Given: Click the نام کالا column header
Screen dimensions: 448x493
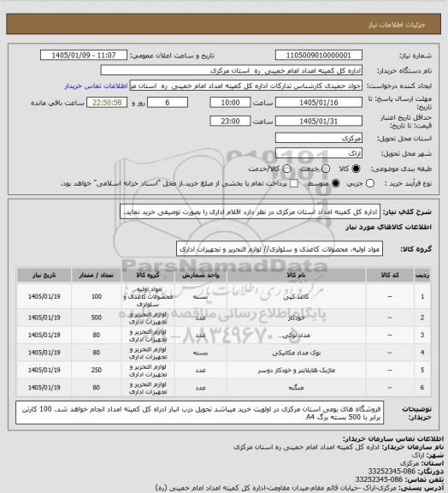Looking at the screenshot, I should [297, 275].
